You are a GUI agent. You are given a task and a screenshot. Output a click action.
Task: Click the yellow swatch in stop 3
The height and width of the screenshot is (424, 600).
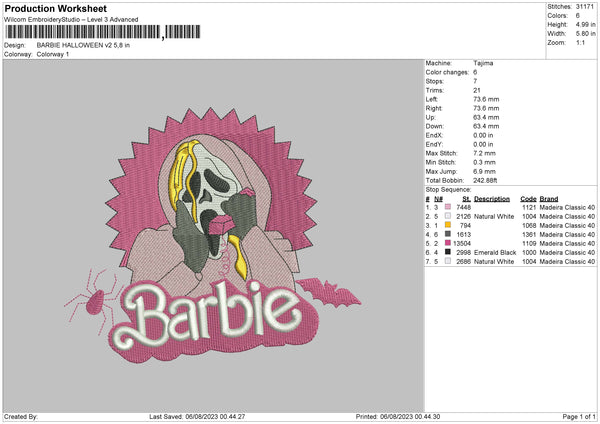(x=448, y=225)
